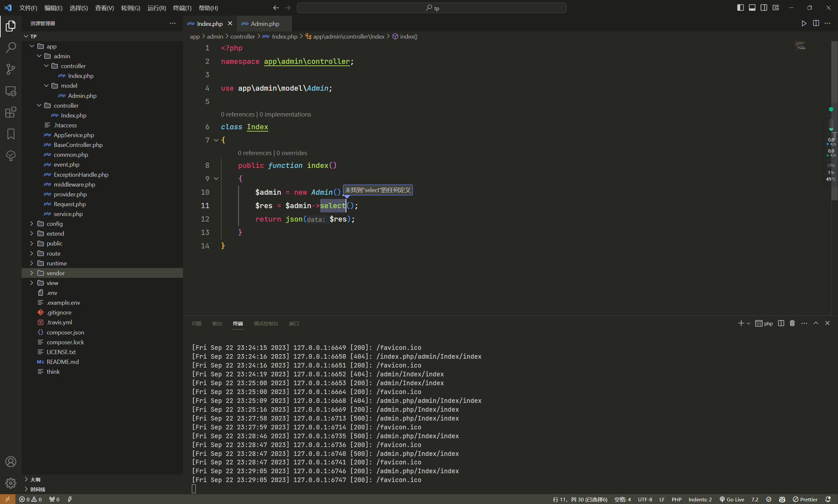Open the Search view in activity bar
The image size is (838, 504).
click(10, 47)
